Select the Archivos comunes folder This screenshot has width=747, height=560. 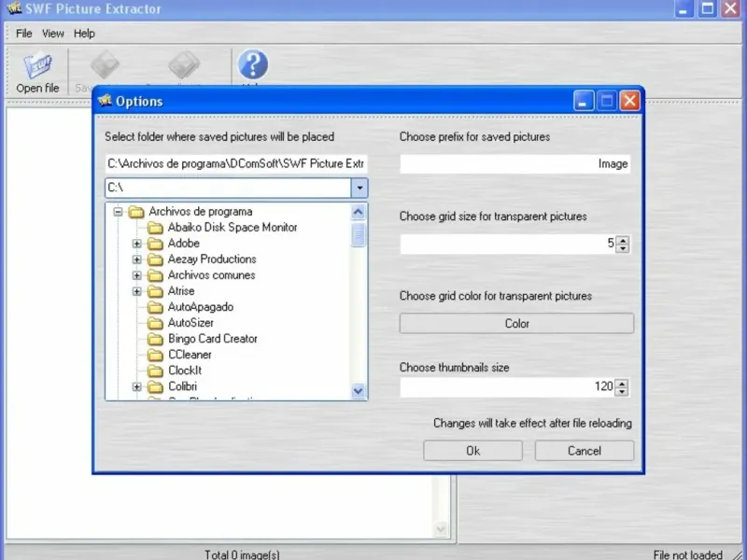(212, 274)
